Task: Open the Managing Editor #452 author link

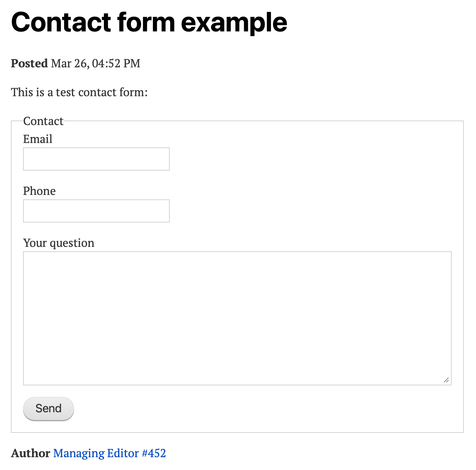Action: tap(109, 453)
